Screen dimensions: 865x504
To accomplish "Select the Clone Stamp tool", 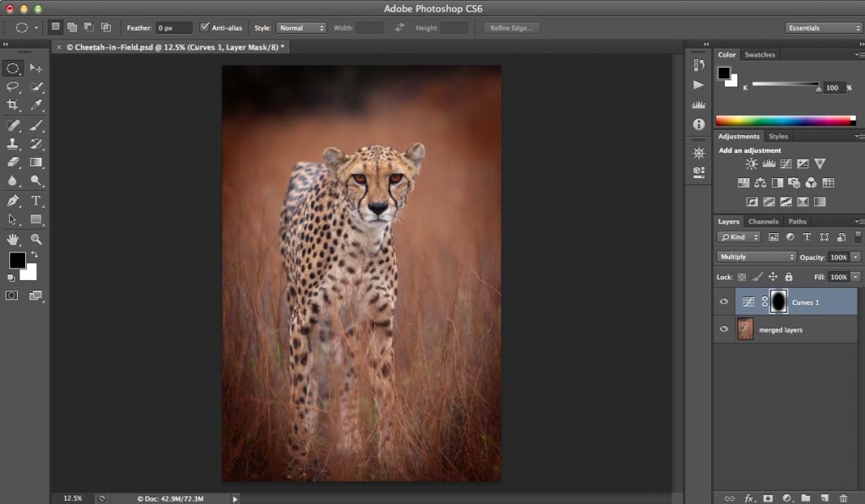I will point(14,145).
